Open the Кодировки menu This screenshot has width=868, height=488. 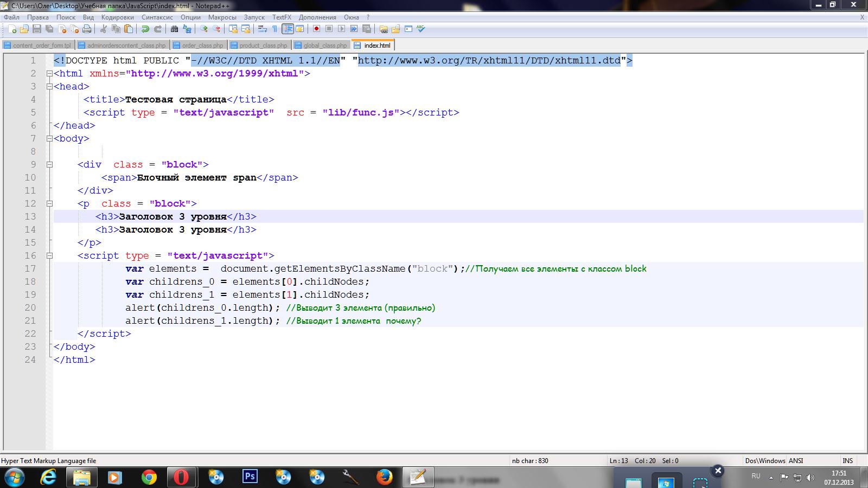117,17
